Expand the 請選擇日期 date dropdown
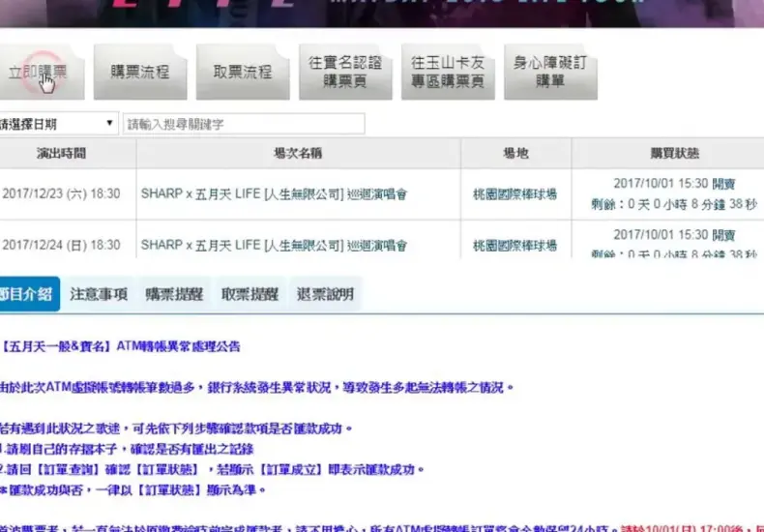The height and width of the screenshot is (532, 764). point(58,124)
